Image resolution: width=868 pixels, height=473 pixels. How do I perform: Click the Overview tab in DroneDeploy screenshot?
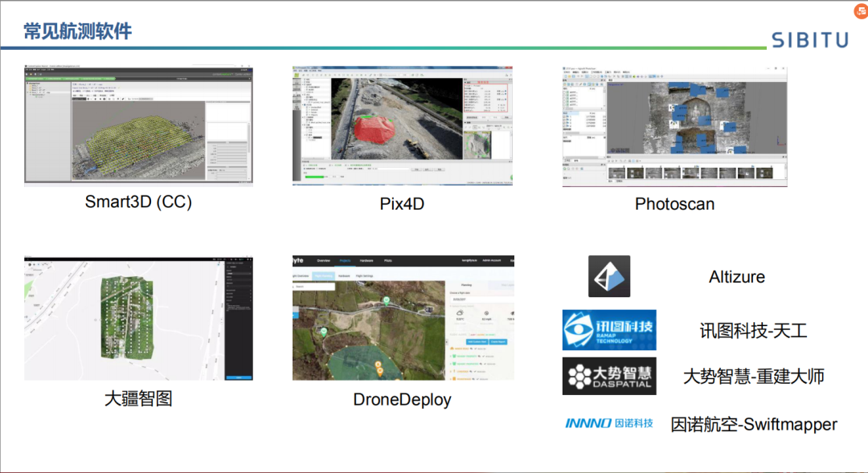click(x=323, y=260)
